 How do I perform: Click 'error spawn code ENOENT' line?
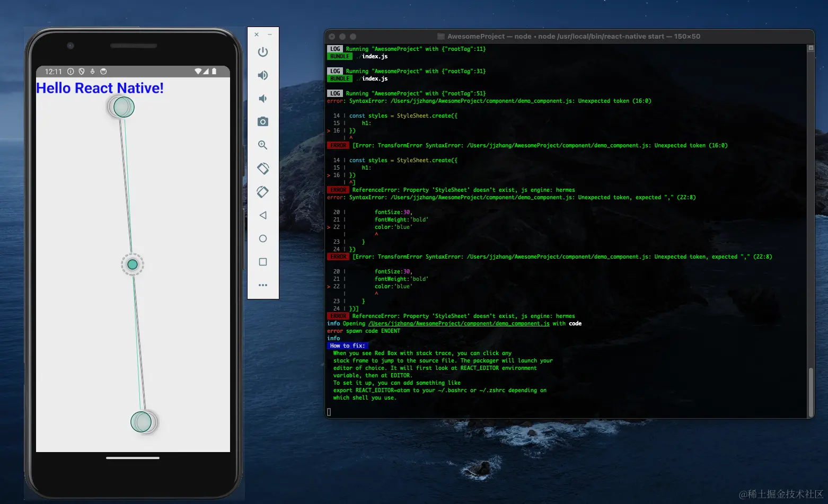coord(364,331)
